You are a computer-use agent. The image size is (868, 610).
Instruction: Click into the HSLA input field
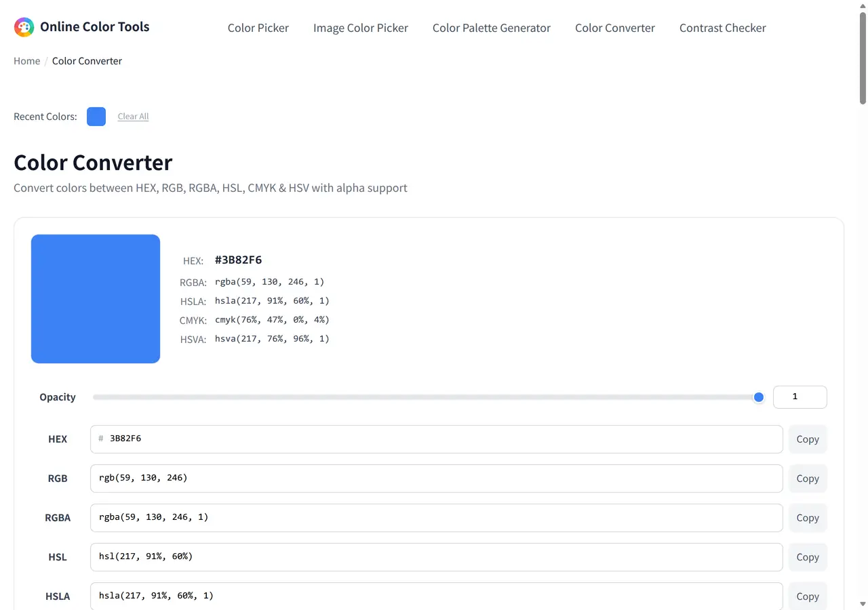pyautogui.click(x=437, y=596)
